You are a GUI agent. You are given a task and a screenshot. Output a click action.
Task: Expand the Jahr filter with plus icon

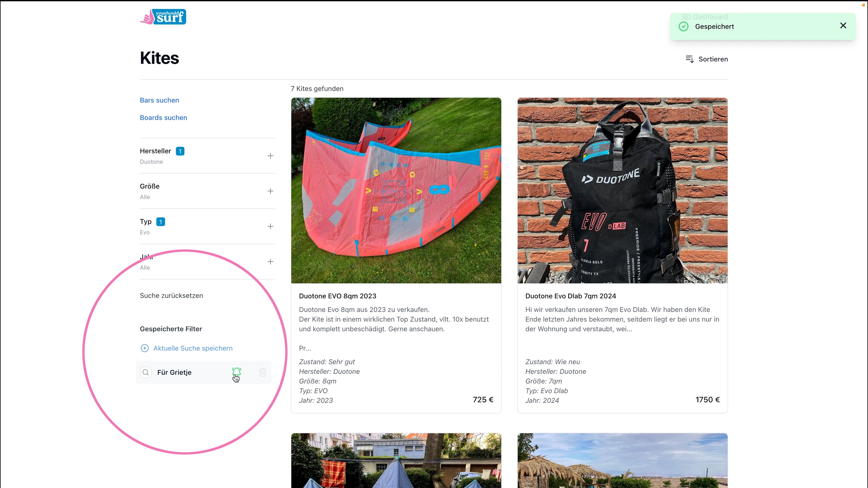[x=270, y=262]
